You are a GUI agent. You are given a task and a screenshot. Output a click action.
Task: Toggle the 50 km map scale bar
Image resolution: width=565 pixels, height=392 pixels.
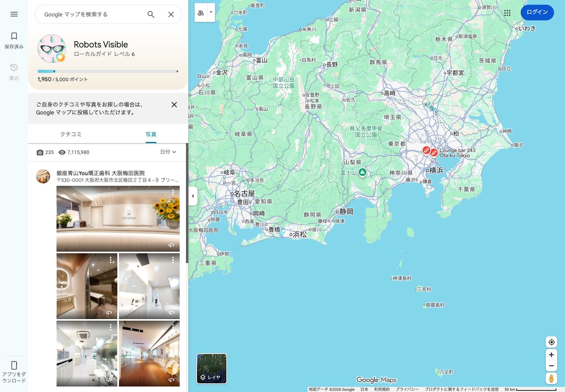tap(530, 389)
